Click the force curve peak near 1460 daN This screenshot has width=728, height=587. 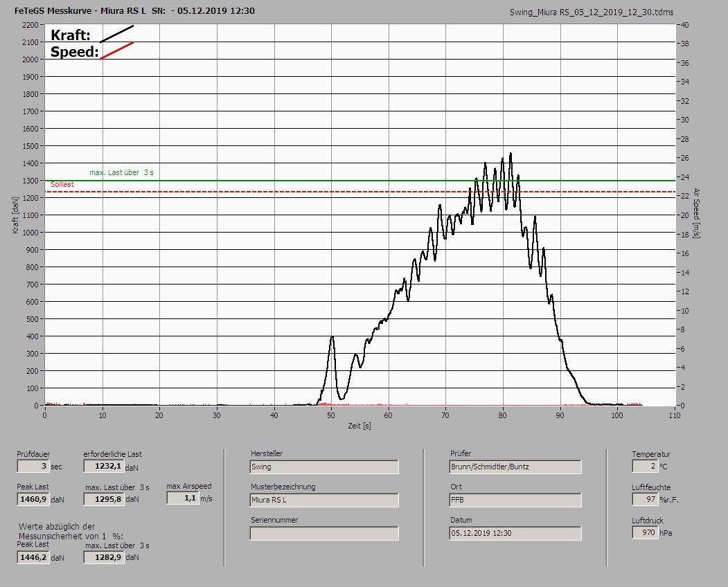pos(511,154)
